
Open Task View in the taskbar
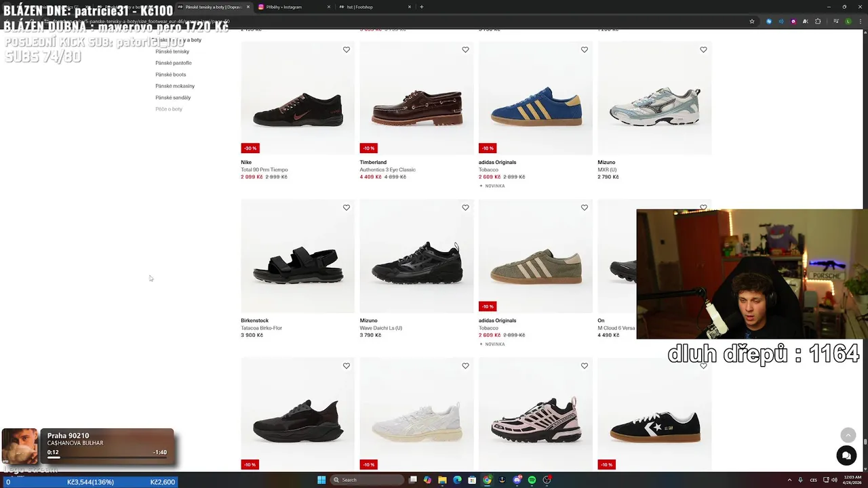[x=412, y=480]
